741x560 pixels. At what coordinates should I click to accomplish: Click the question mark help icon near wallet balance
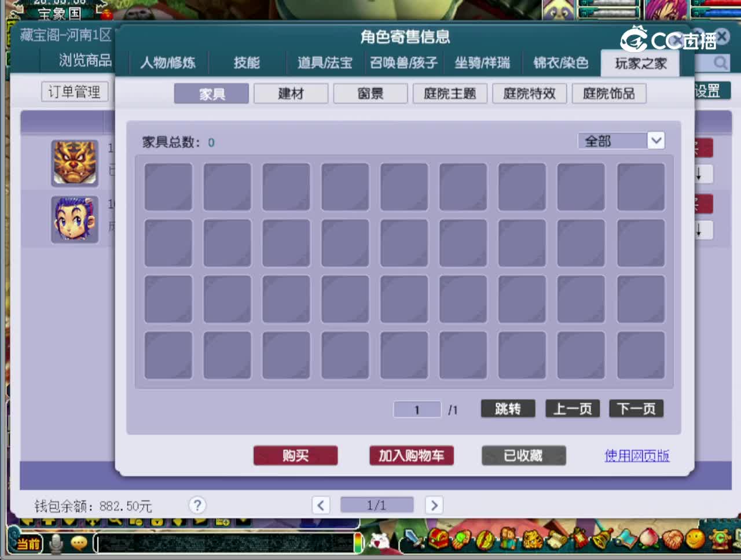pos(197,505)
